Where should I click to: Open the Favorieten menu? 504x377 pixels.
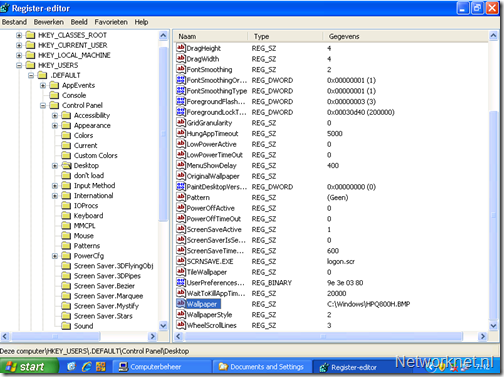click(x=111, y=22)
